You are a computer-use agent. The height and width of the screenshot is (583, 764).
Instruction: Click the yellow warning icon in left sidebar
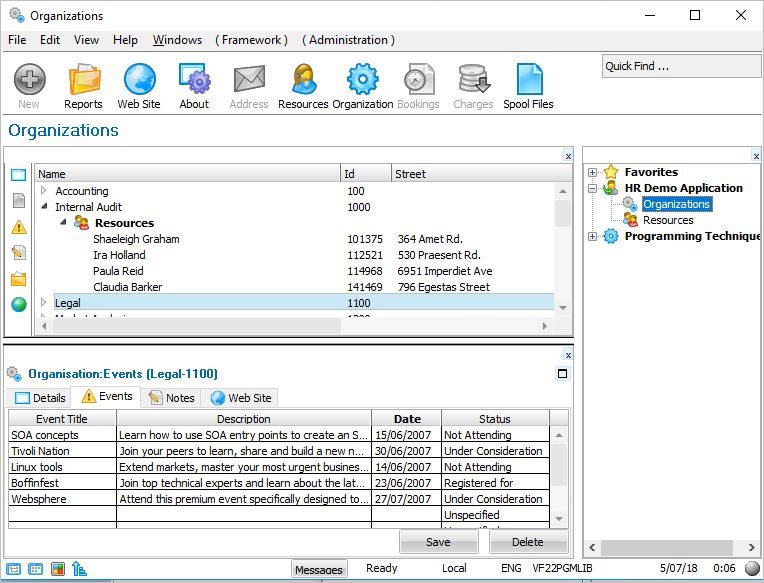coord(19,227)
